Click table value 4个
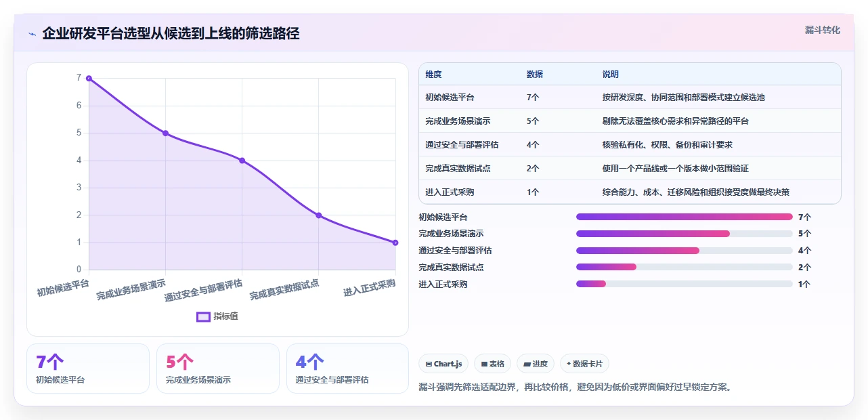868x420 pixels. (x=533, y=145)
